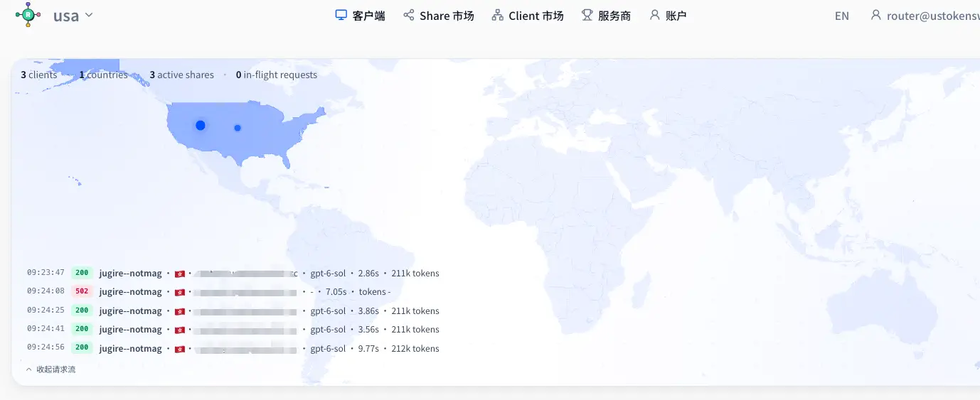980x400 pixels.
Task: Click the 502 status badge at 09:24:08
Action: pos(82,291)
